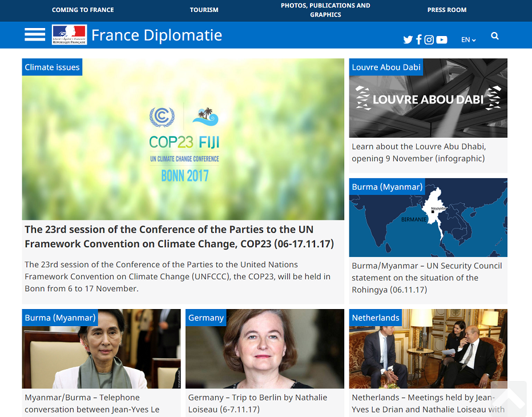
Task: Select the Louvre Abou Dabi tag label
Action: 386,67
